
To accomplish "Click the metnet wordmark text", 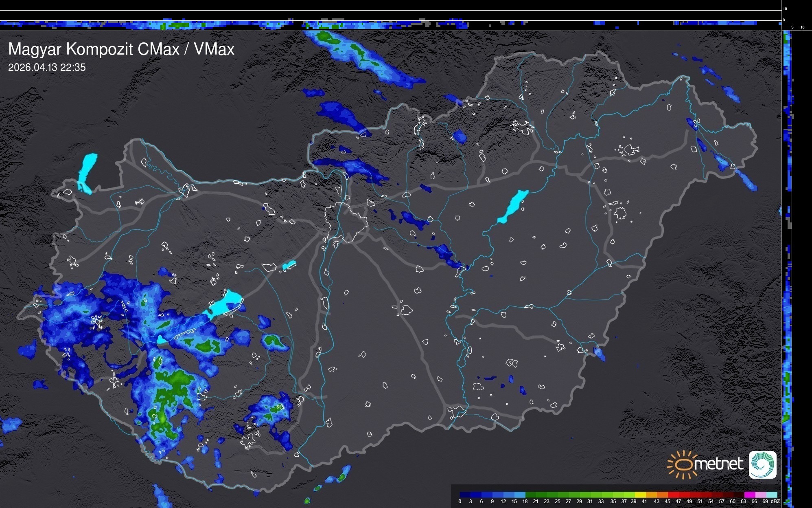I will [718, 464].
